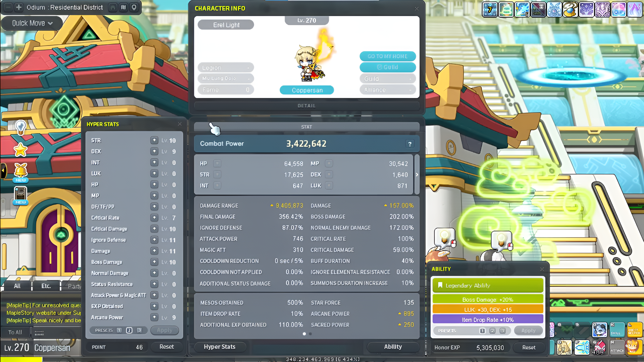Click the Coppersan character name tag
Image resolution: width=644 pixels, height=362 pixels.
(307, 90)
